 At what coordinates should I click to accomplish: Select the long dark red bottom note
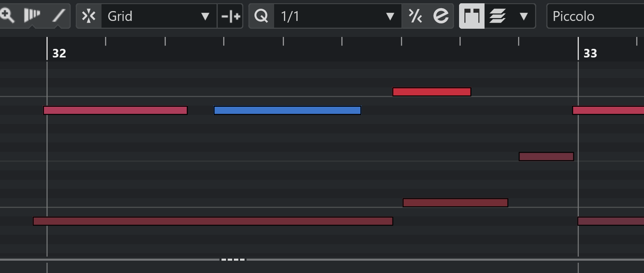click(x=213, y=221)
